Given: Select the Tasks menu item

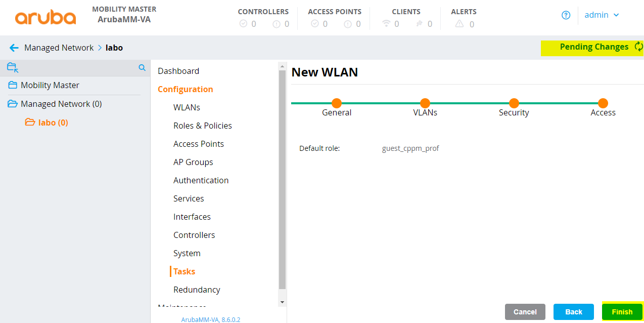Looking at the screenshot, I should (184, 271).
